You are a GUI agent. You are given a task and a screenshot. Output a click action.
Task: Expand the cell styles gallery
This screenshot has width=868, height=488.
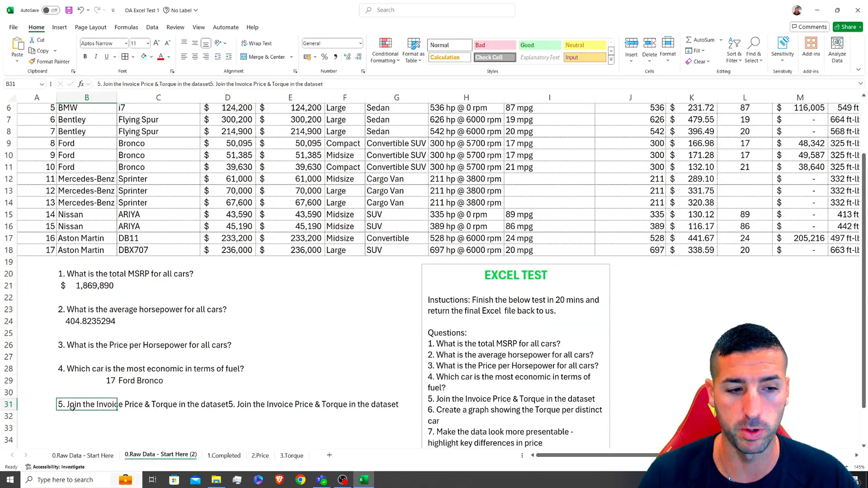coord(611,60)
